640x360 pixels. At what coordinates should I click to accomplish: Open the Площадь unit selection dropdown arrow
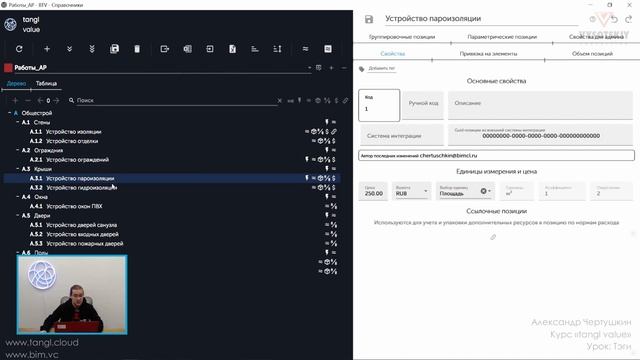[489, 191]
